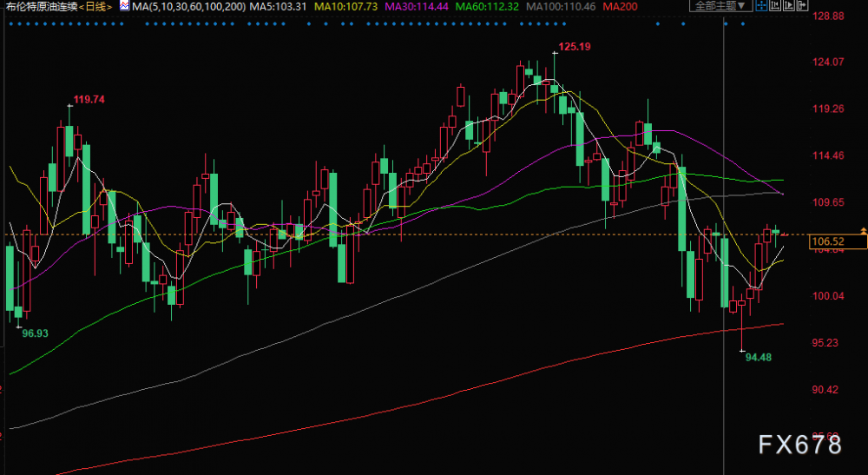Click the 90.42 price axis label
Screen dimensions: 868x475
825,389
